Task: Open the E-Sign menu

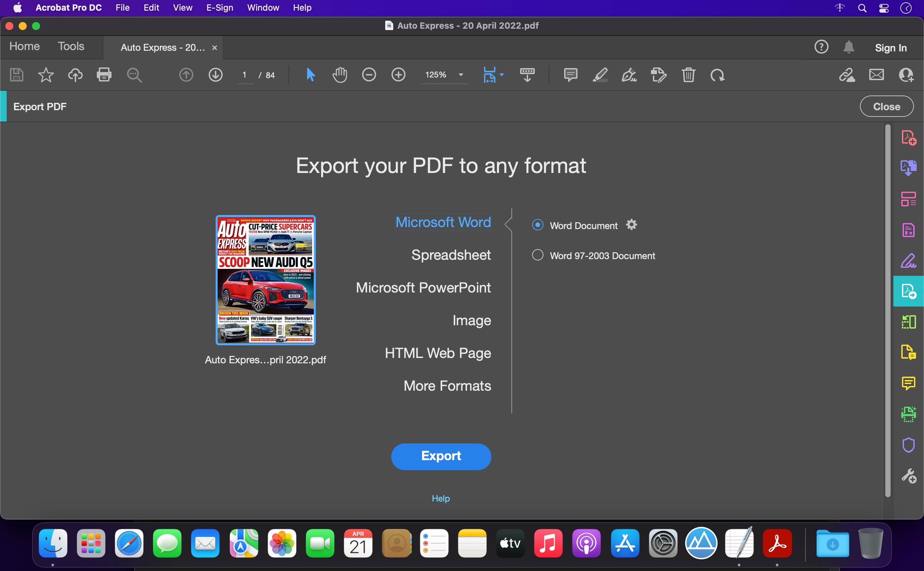Action: (x=219, y=8)
